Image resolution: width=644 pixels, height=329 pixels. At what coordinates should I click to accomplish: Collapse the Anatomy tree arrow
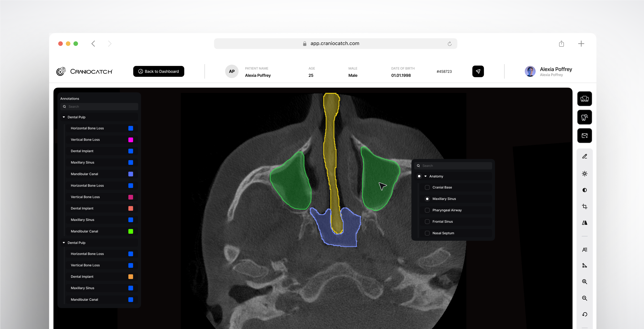426,176
